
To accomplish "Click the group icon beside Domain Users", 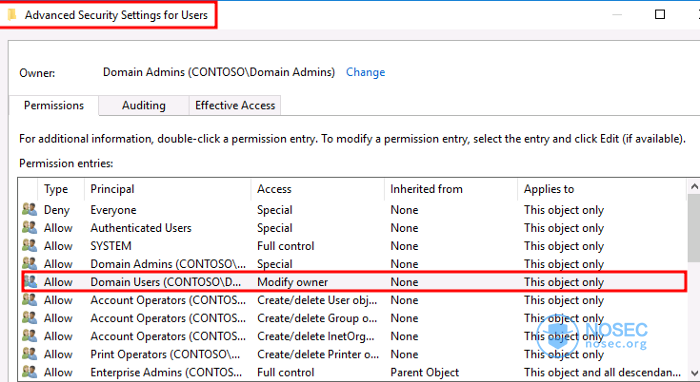I will 30,282.
